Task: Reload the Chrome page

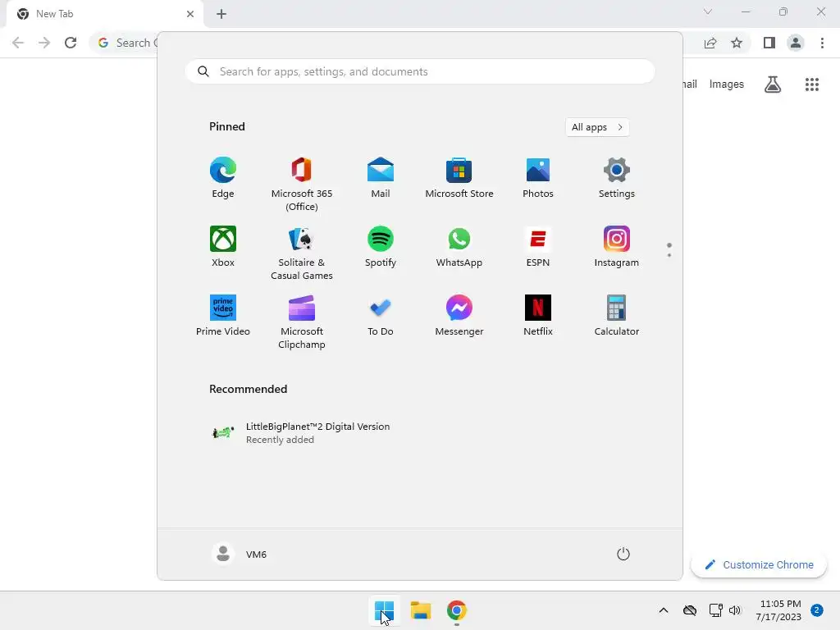Action: [x=71, y=43]
